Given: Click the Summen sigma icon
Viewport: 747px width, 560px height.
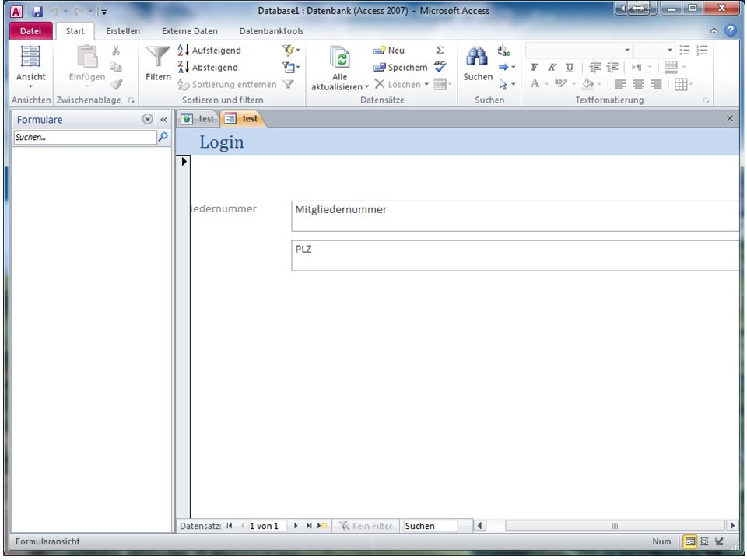Looking at the screenshot, I should click(440, 50).
